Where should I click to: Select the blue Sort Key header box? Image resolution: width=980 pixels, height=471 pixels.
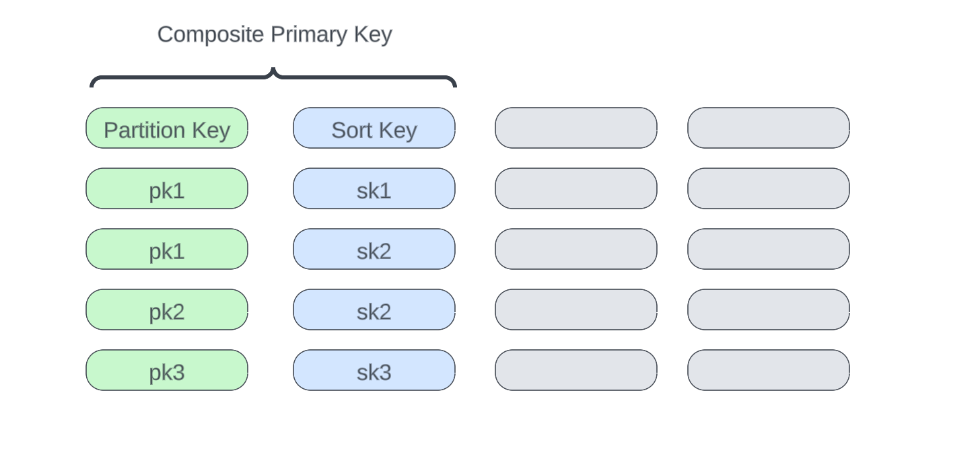(x=374, y=128)
